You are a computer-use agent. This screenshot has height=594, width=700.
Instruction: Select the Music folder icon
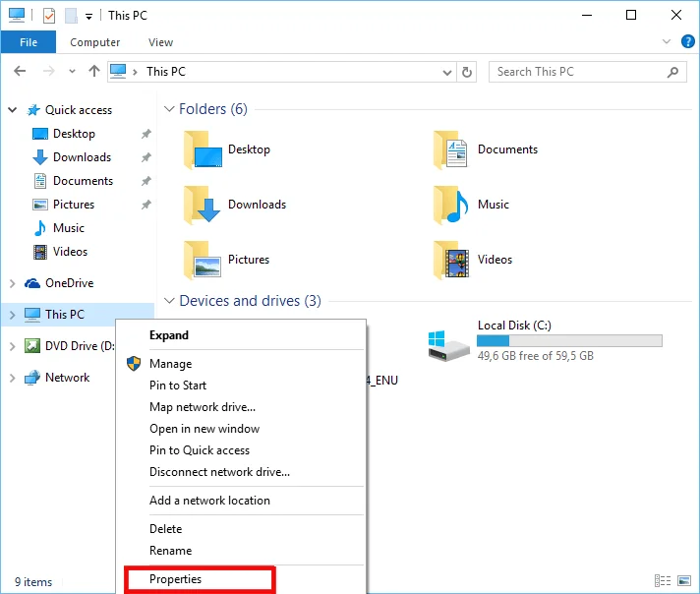coord(451,205)
